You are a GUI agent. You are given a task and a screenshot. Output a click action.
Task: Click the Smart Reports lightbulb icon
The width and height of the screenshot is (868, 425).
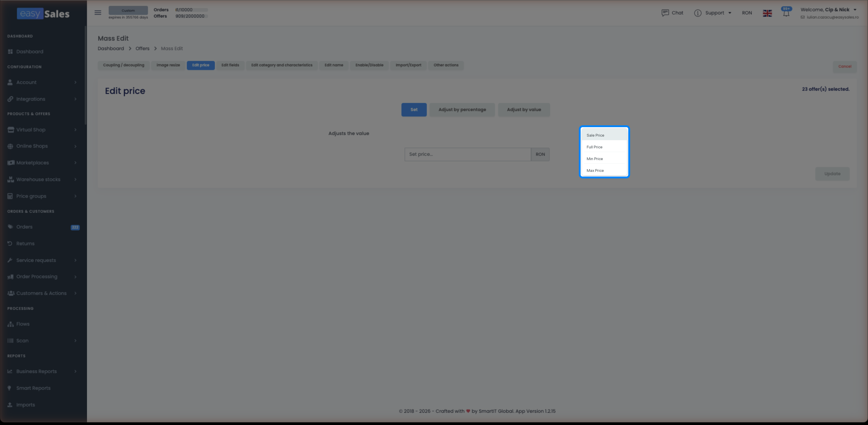pyautogui.click(x=9, y=388)
